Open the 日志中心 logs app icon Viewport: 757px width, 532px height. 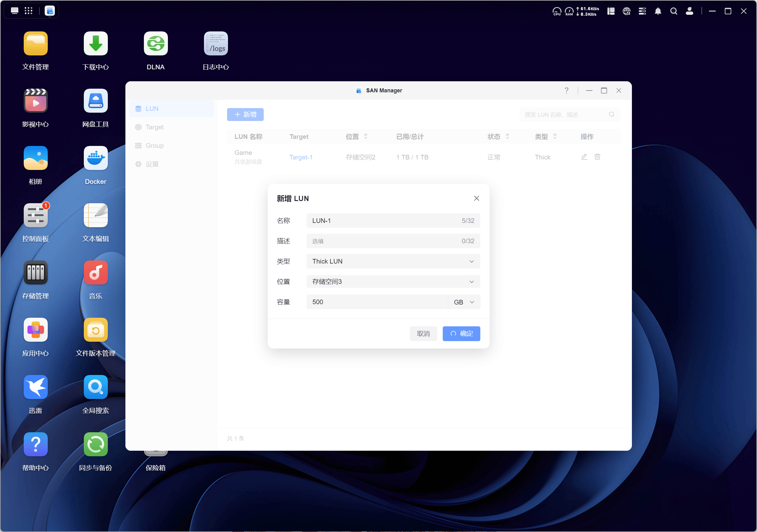click(216, 44)
